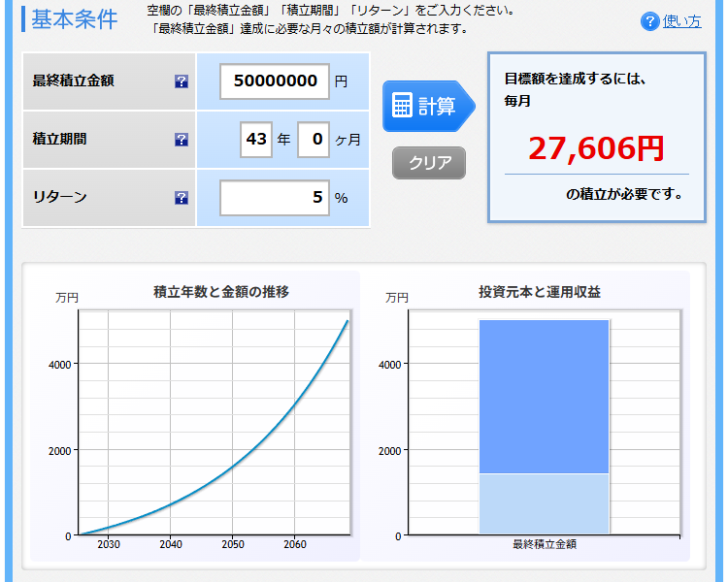Click help icon beside 最終積立金額
728x582 pixels.
click(182, 81)
